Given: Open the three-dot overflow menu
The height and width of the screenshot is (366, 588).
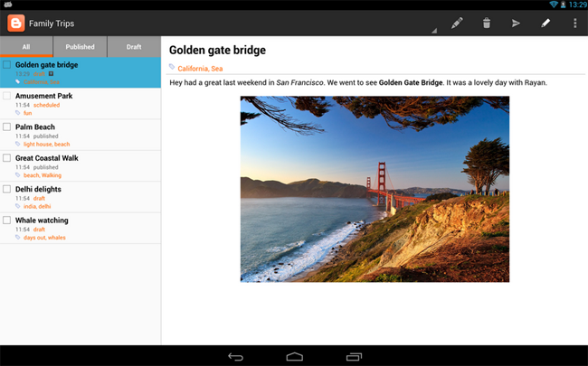Looking at the screenshot, I should click(x=574, y=23).
